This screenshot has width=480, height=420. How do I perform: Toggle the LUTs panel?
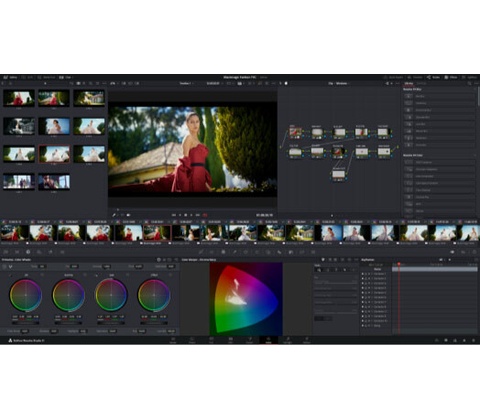[x=27, y=77]
